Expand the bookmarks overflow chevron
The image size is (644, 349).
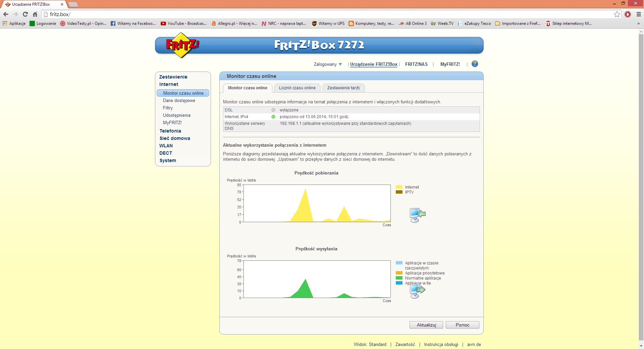(x=639, y=23)
